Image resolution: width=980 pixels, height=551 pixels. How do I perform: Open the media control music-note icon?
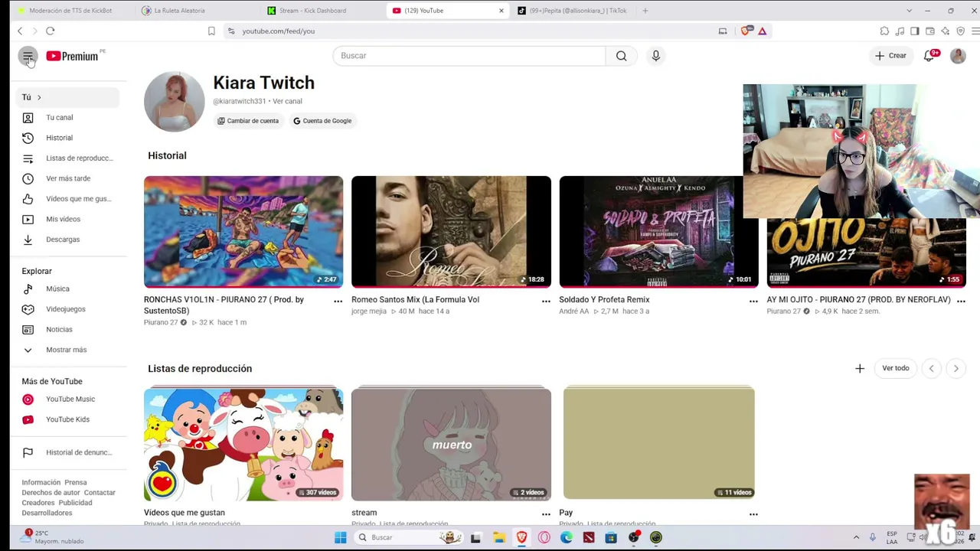[900, 31]
